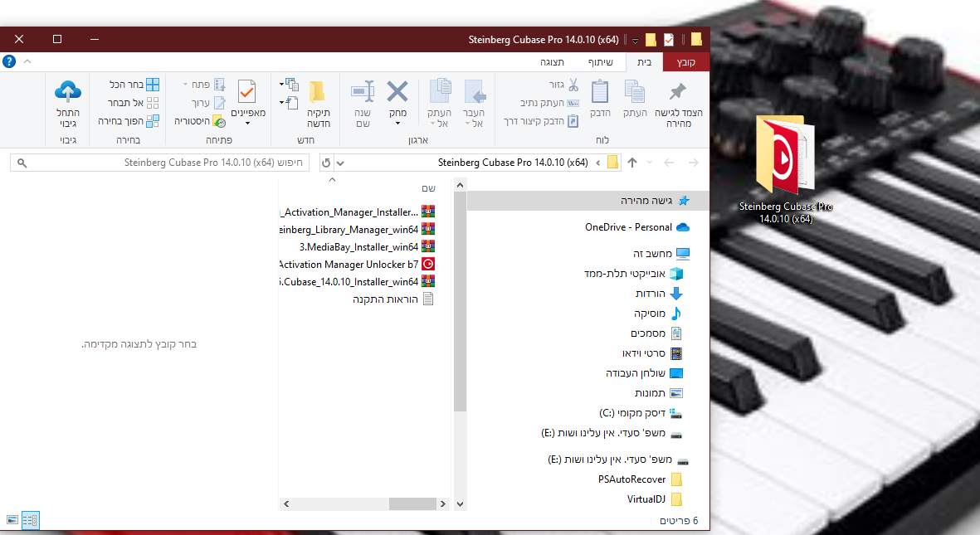Open Documents (מסמכים) in navigation pane
The image size is (980, 535).
(656, 333)
